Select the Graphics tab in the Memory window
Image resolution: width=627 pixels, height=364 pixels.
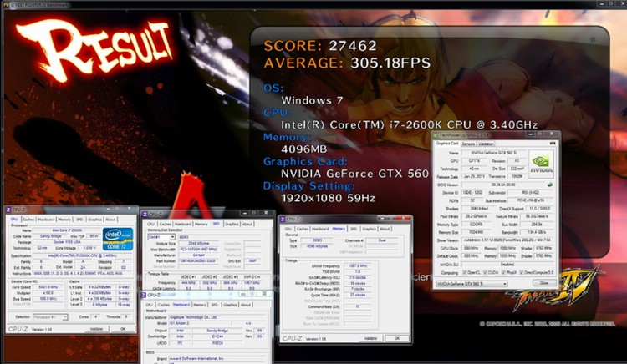pos(369,229)
